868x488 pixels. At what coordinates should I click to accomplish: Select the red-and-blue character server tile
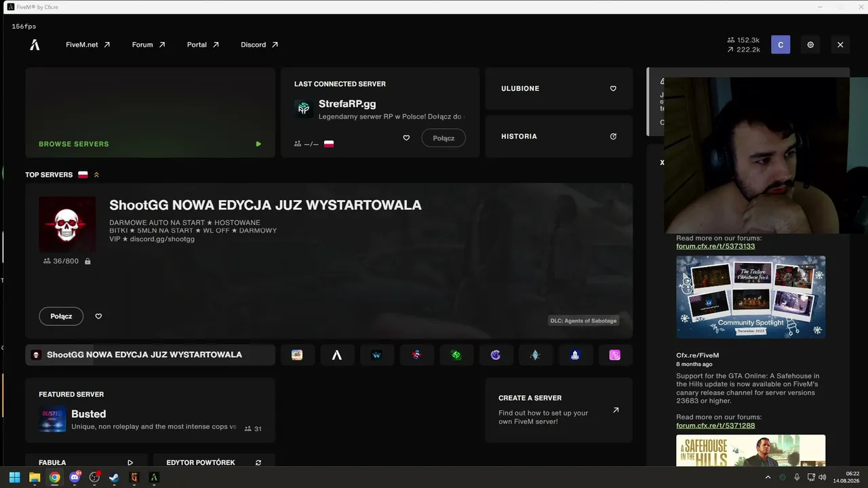[x=416, y=354]
